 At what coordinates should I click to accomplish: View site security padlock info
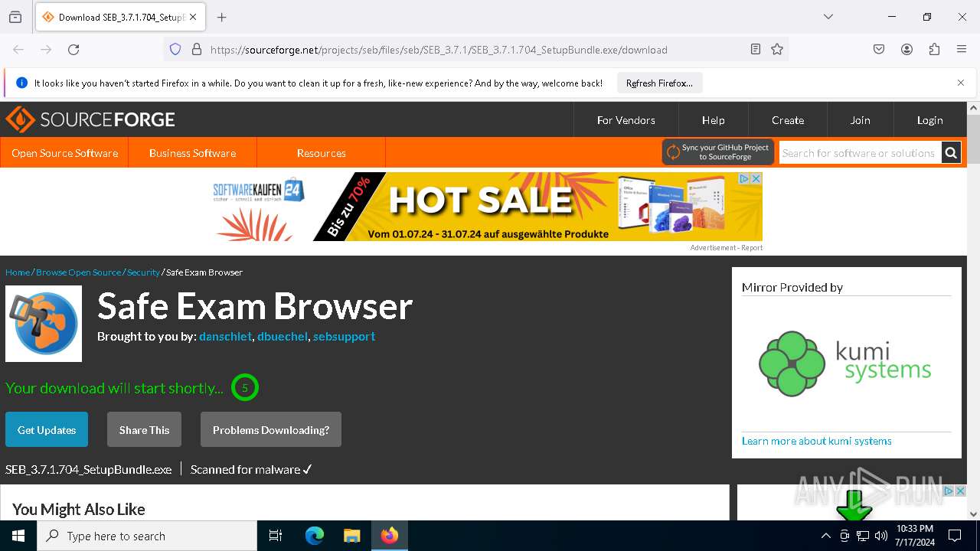197,50
